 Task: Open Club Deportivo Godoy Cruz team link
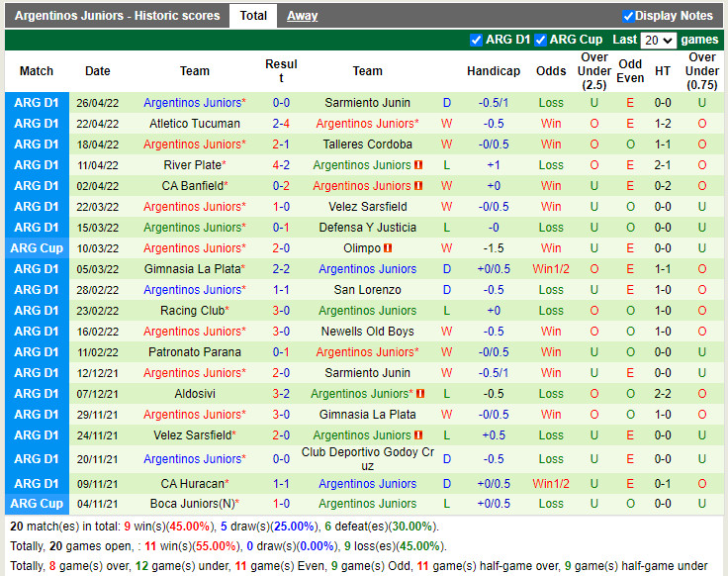point(367,459)
